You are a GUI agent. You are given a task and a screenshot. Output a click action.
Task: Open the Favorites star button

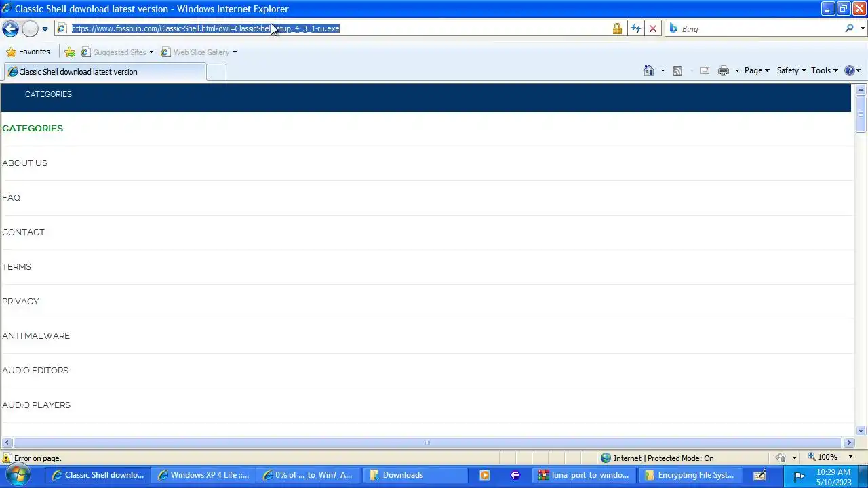[x=28, y=52]
